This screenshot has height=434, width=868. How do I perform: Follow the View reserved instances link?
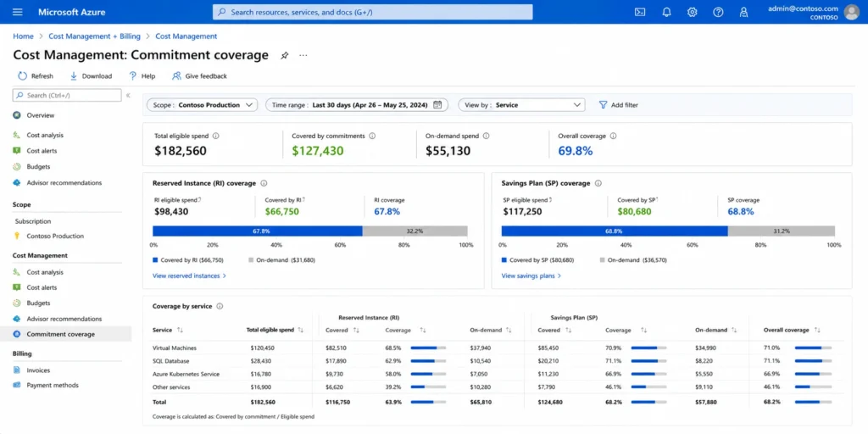[x=189, y=275]
